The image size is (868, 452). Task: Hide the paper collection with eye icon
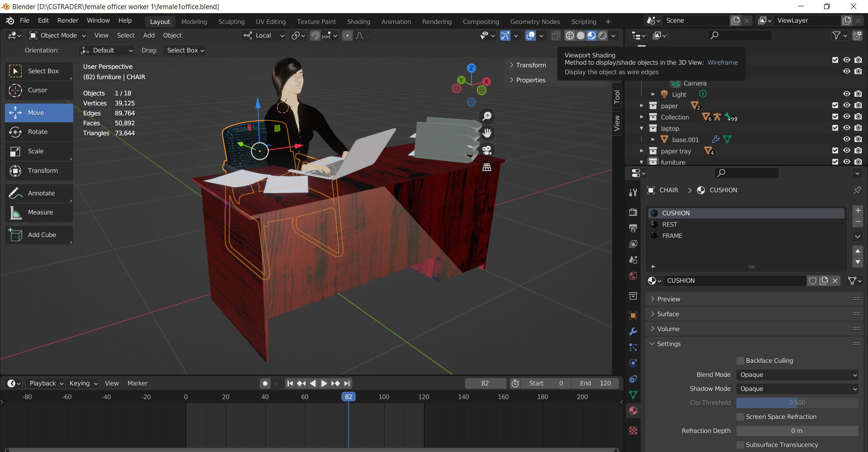[847, 105]
